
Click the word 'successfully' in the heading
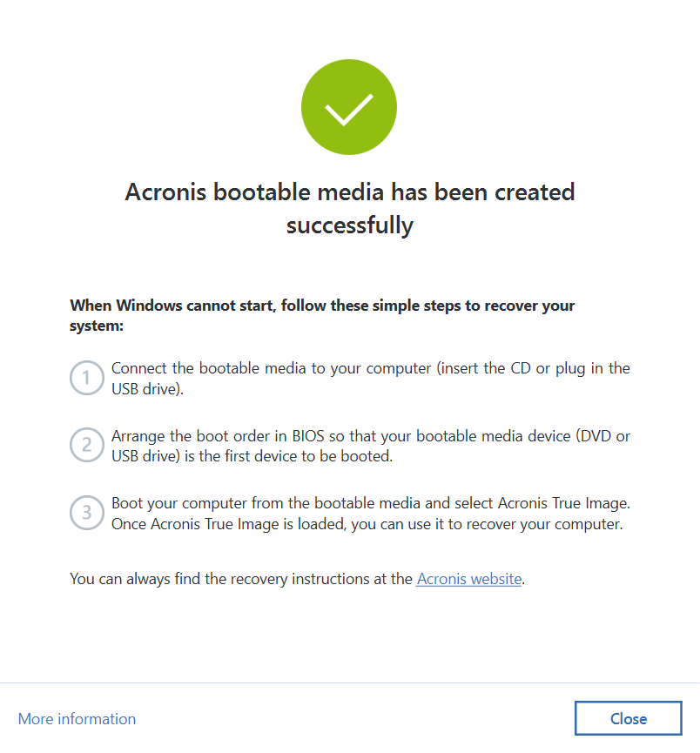tap(350, 225)
